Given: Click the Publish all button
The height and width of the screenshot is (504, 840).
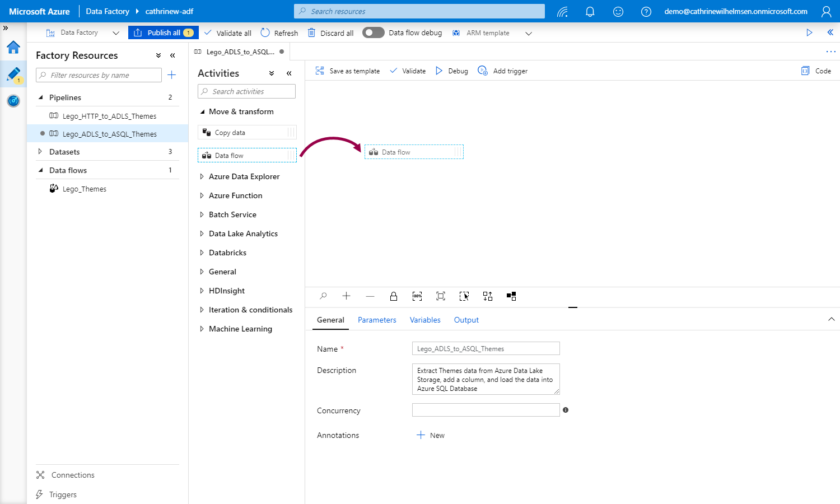Looking at the screenshot, I should click(164, 33).
